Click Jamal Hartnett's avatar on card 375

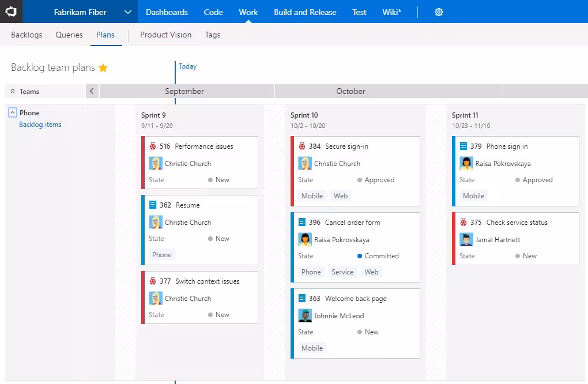466,239
